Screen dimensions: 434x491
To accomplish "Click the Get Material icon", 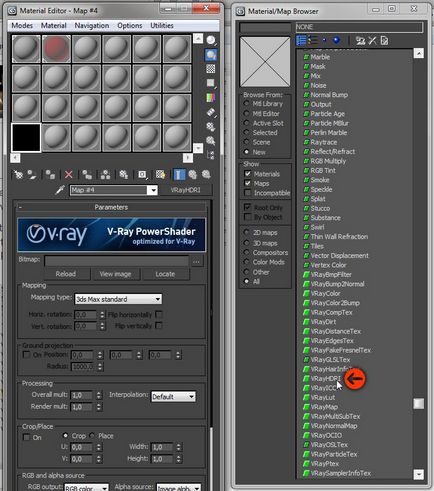I will 19,174.
